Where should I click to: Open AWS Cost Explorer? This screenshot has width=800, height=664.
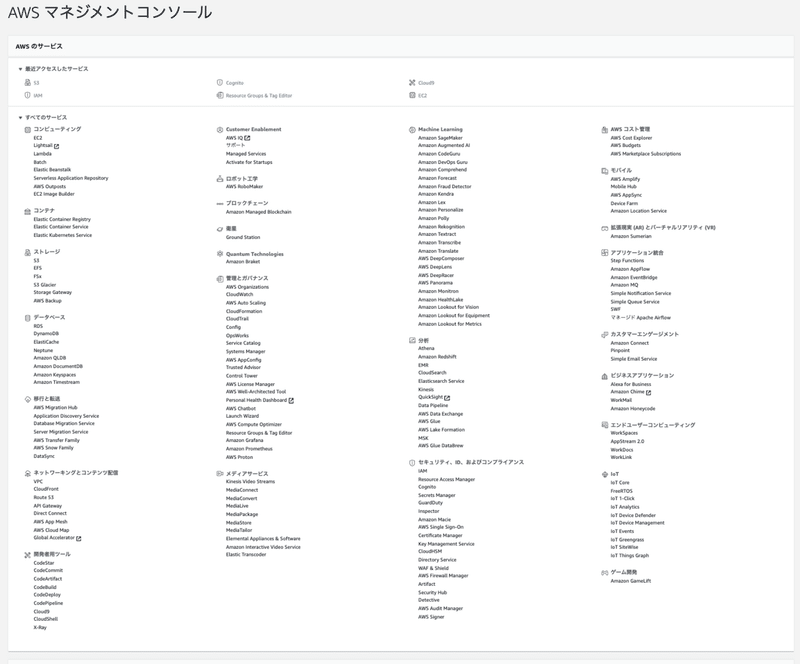pos(631,138)
